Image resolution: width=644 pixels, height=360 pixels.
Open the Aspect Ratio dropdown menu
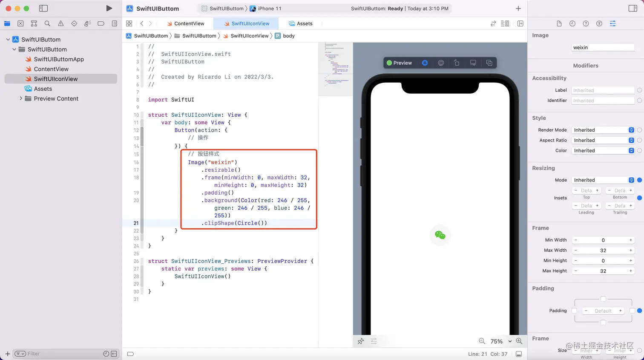click(x=603, y=140)
